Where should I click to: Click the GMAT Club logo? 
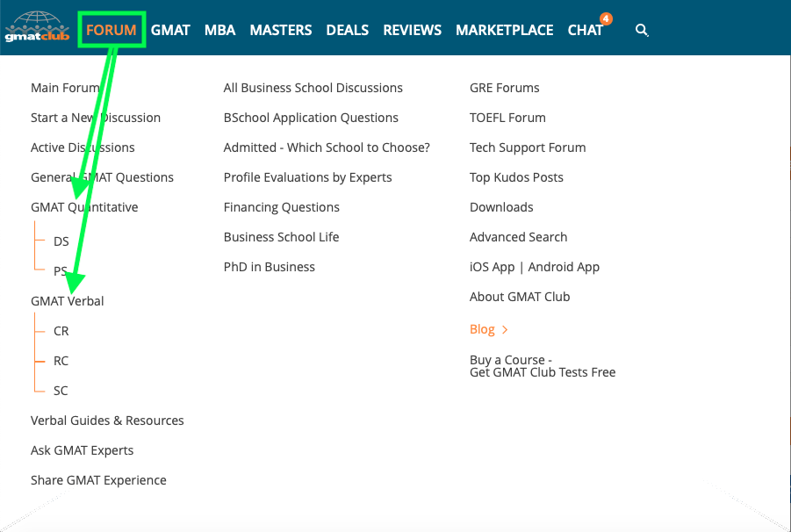(x=36, y=27)
